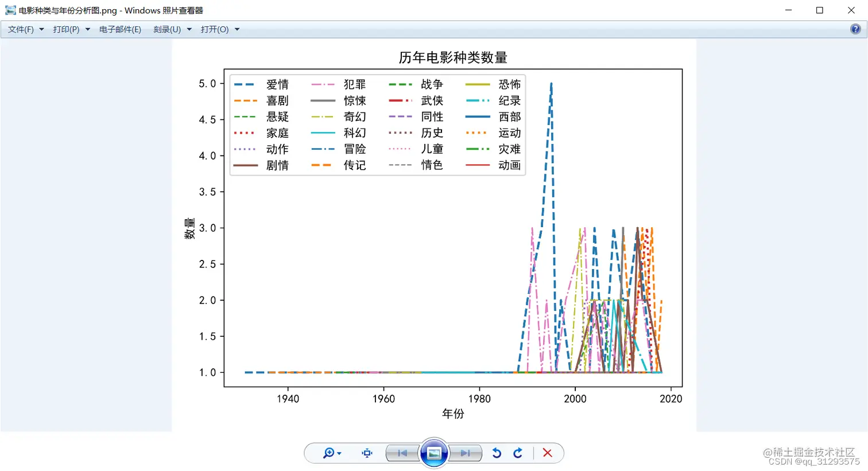Viewport: 868px width, 471px height.
Task: Click the 爱情 legend entry
Action: [x=262, y=84]
